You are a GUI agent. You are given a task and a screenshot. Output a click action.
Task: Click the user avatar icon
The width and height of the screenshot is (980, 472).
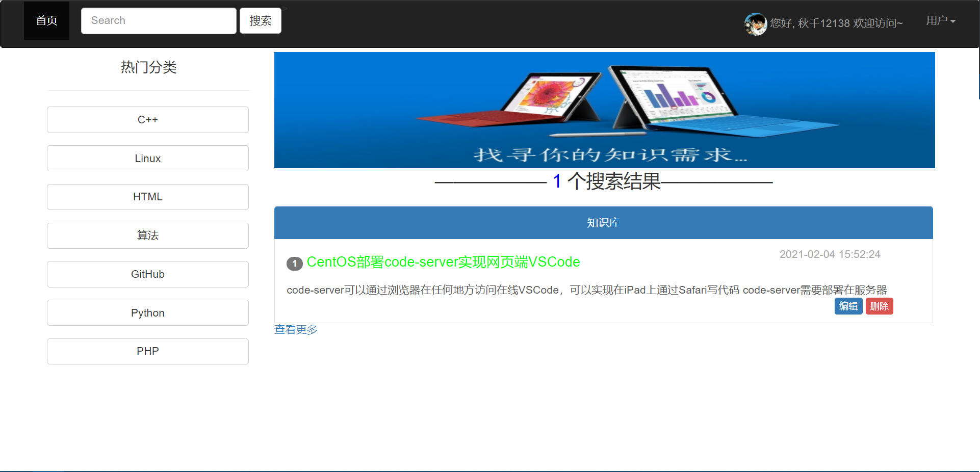click(755, 23)
